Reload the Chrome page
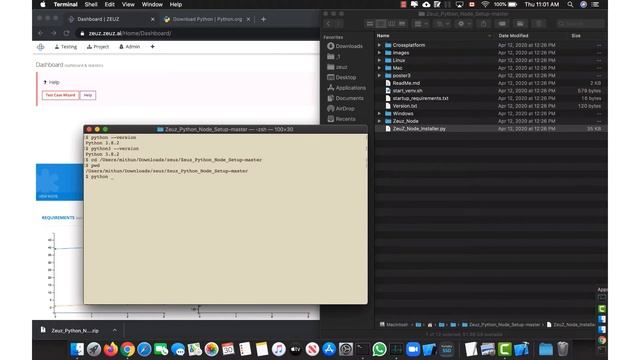Viewport: 640px width, 360px height. coord(67,33)
